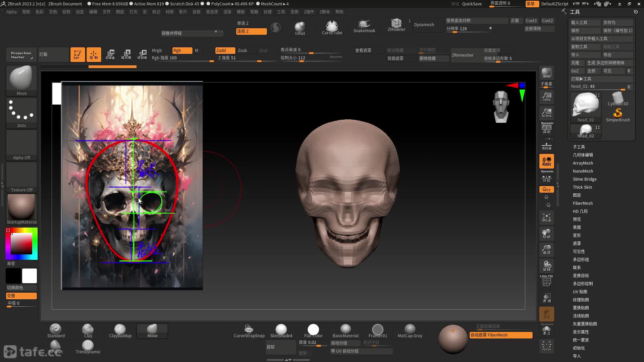The image size is (644, 362).
Task: Open the 材质 material menu
Action: tap(170, 12)
